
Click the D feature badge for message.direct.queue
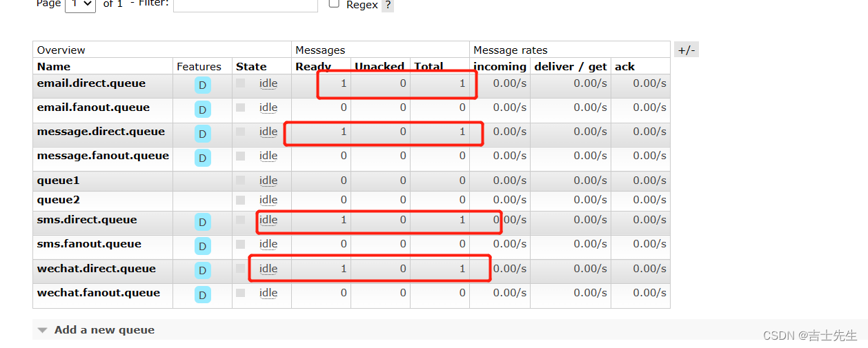[203, 134]
